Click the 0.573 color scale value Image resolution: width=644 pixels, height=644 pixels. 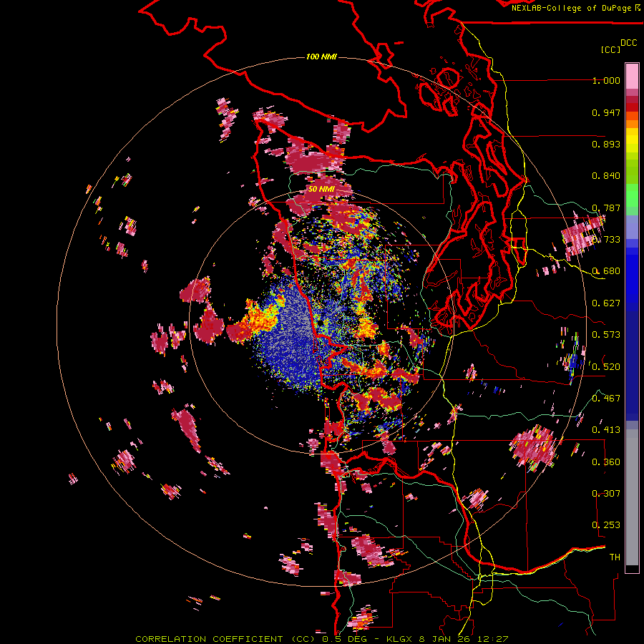point(606,335)
